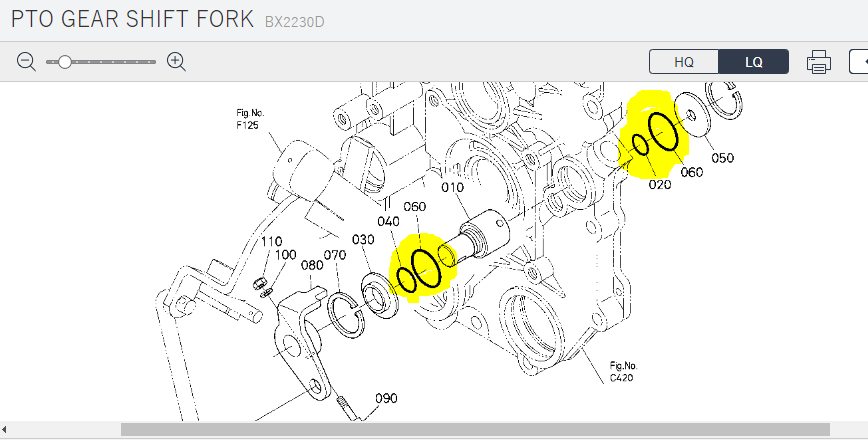Select part number 090 label

[387, 398]
